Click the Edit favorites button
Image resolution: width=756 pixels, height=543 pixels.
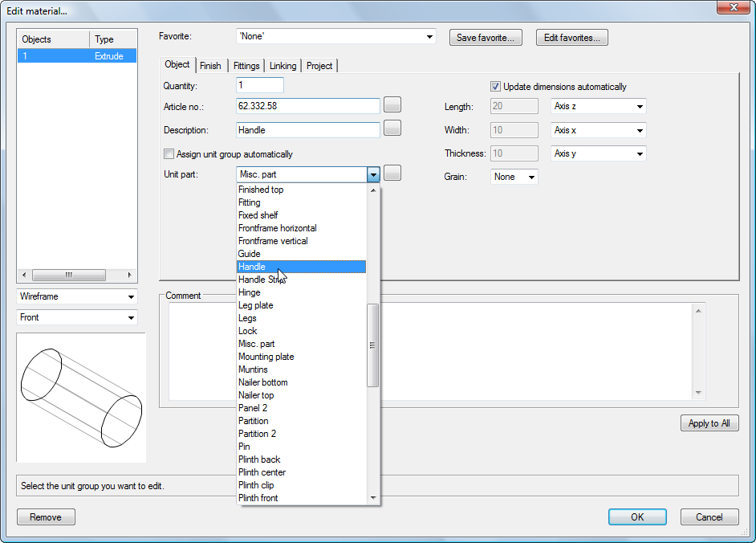(x=572, y=38)
